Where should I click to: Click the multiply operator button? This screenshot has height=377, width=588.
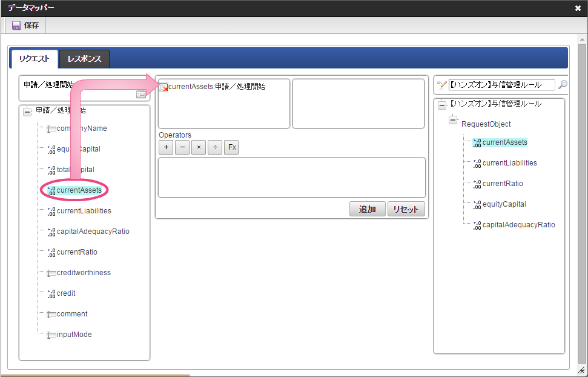click(x=199, y=147)
